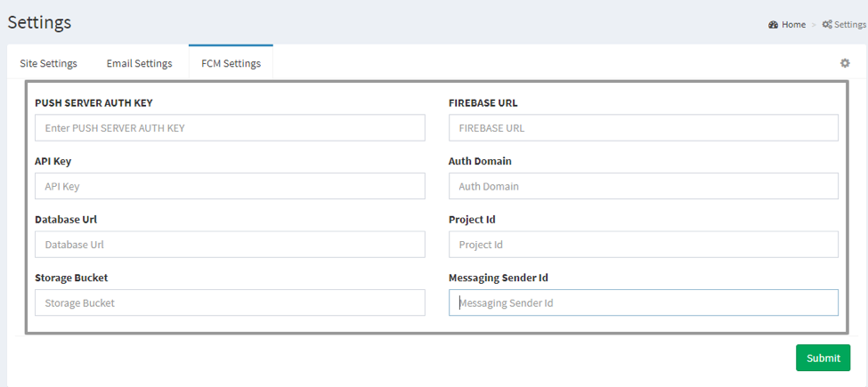Click the Database Url input
This screenshot has height=387, width=868.
pyautogui.click(x=230, y=245)
